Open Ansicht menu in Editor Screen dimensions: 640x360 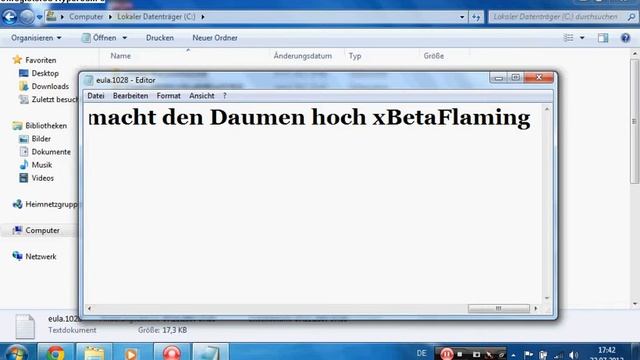[201, 96]
